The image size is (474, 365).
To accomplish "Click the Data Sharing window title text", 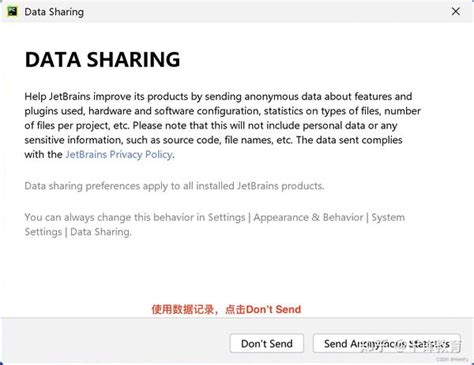I will 54,12.
